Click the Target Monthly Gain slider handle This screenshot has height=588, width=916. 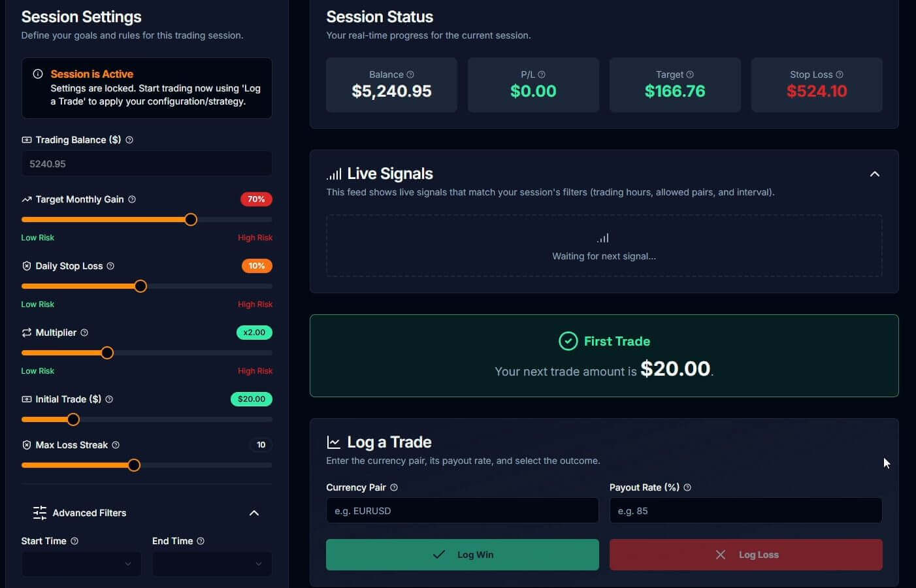(191, 220)
